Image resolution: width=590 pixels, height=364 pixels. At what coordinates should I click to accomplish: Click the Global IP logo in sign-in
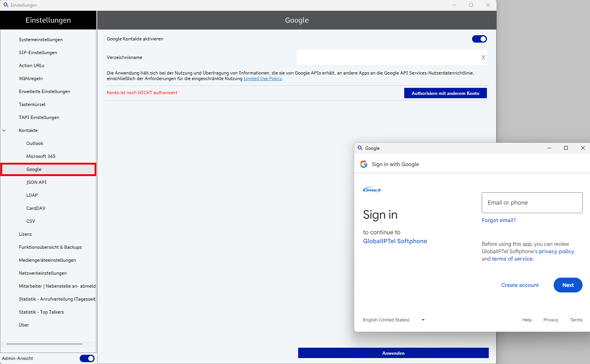372,190
